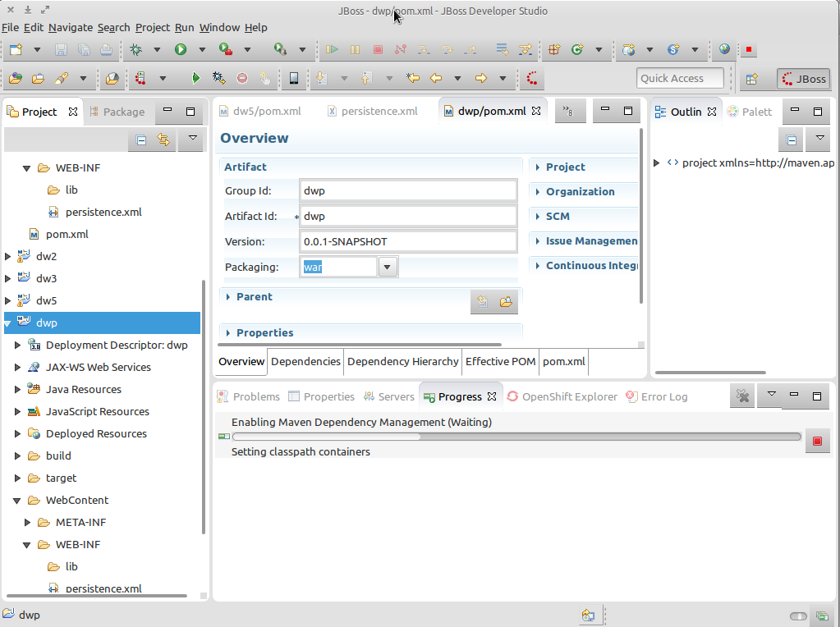This screenshot has width=840, height=627.
Task: Open the Packaging dropdown arrow
Action: point(388,267)
